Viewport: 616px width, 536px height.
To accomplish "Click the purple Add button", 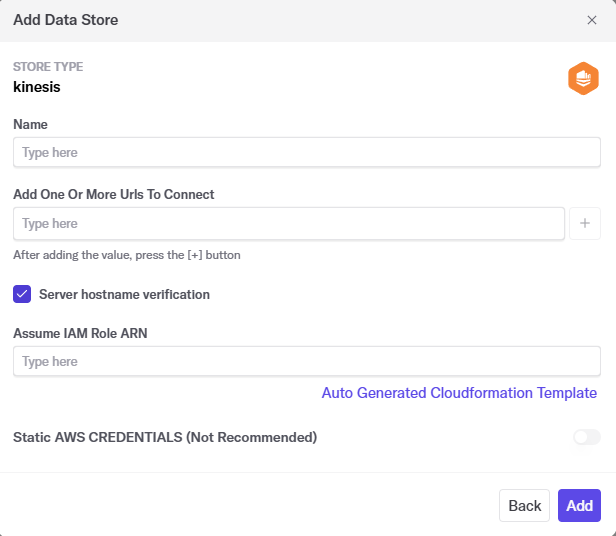I will [579, 505].
